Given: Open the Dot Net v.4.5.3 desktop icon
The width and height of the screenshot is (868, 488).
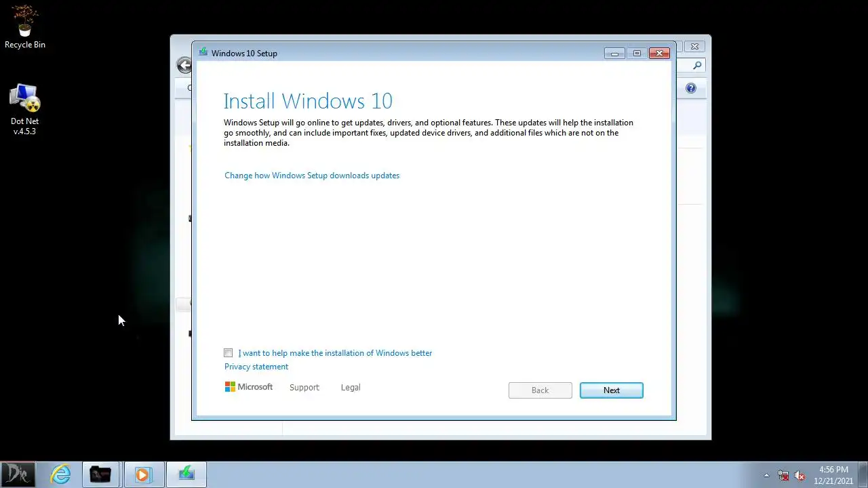Looking at the screenshot, I should [x=25, y=109].
